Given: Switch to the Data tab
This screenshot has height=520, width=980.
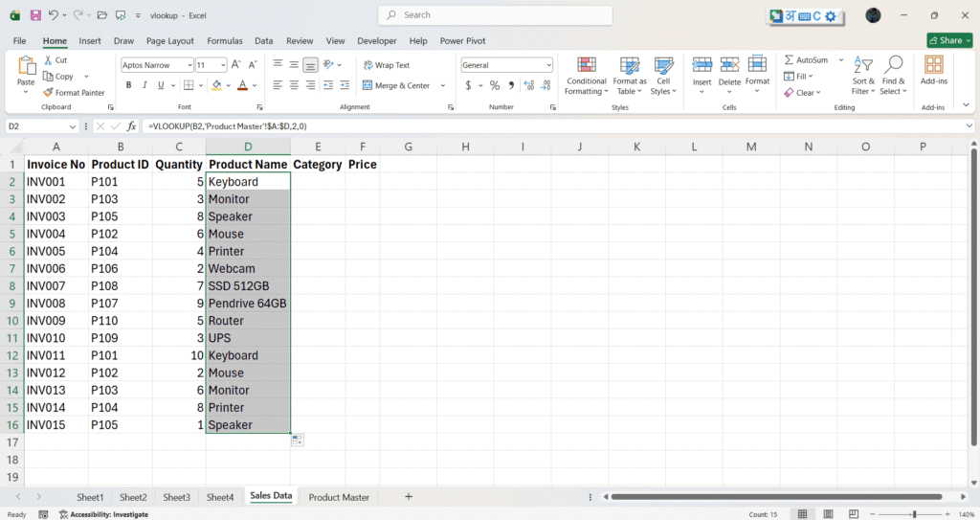Looking at the screenshot, I should tap(264, 40).
